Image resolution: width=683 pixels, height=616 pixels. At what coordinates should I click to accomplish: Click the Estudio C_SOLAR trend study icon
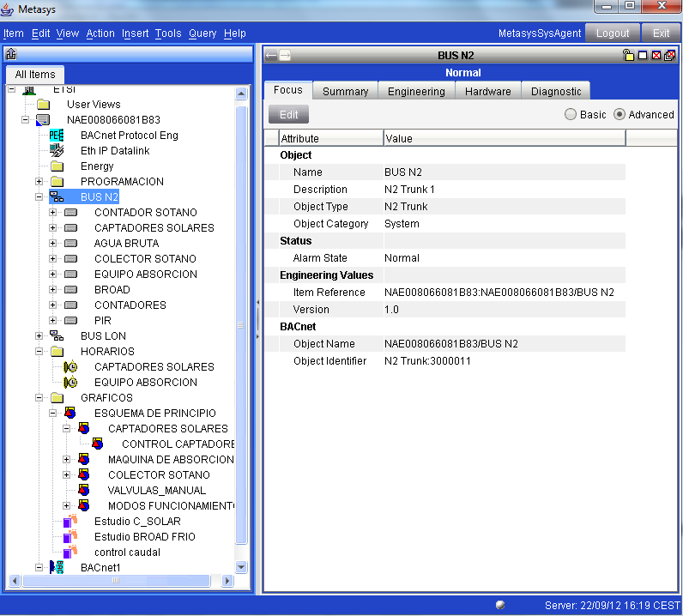click(x=70, y=521)
